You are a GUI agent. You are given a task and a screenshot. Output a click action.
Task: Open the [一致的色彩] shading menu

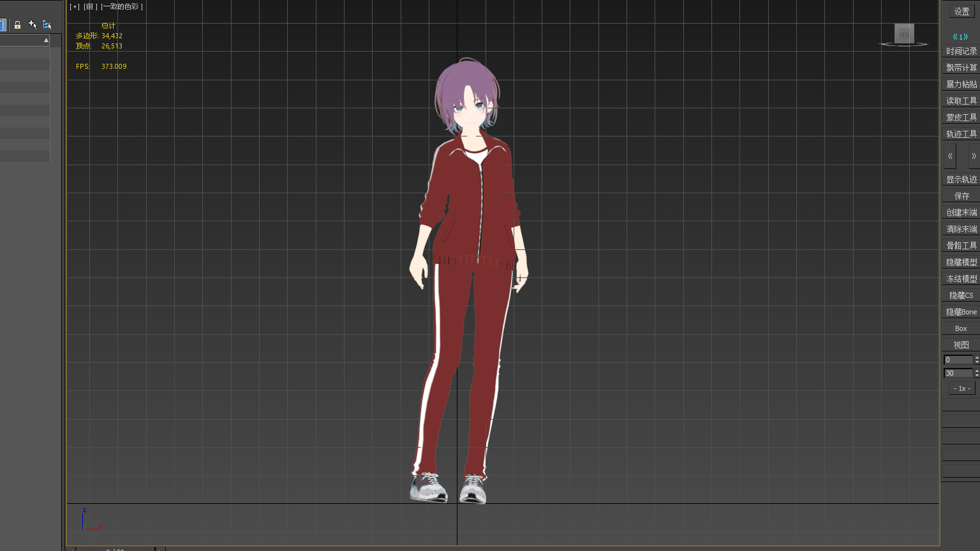tap(122, 6)
